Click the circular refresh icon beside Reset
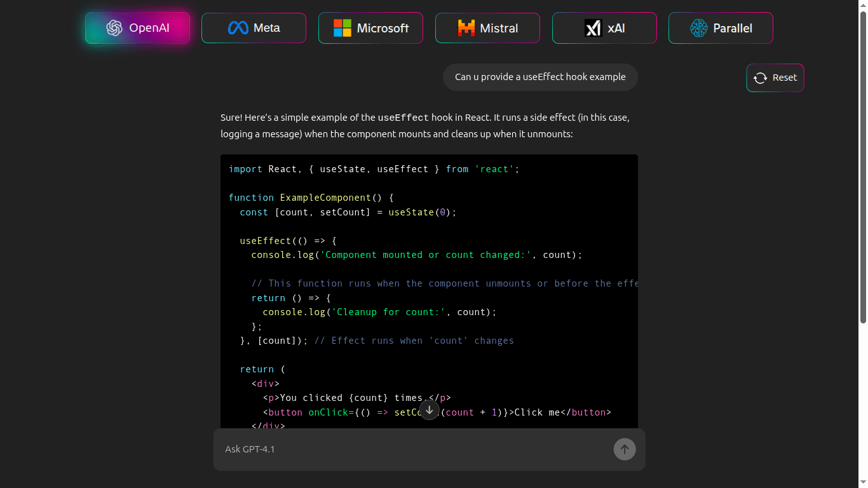The height and width of the screenshot is (488, 868). [x=760, y=78]
